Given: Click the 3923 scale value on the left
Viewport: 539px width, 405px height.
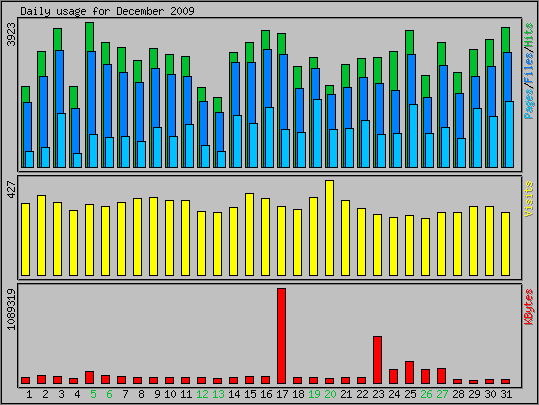Looking at the screenshot, I should 12,34.
